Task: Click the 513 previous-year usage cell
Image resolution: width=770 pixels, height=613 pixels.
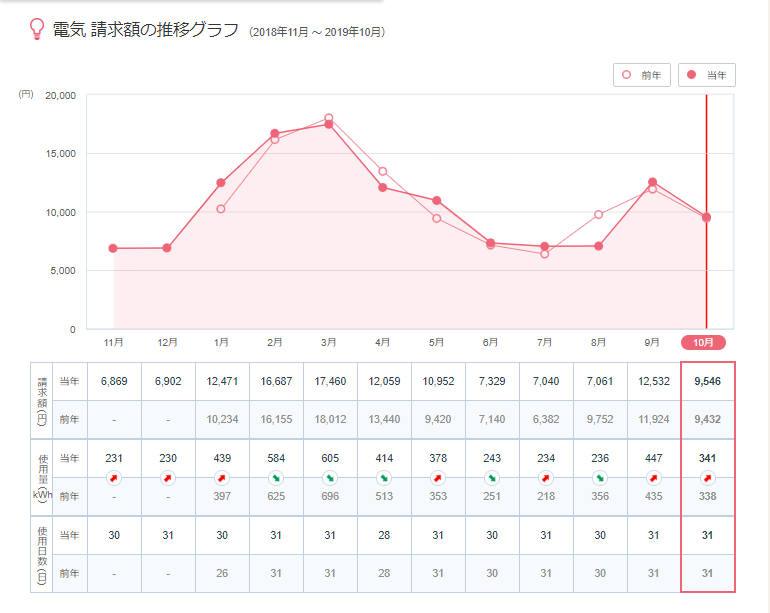Action: (385, 497)
